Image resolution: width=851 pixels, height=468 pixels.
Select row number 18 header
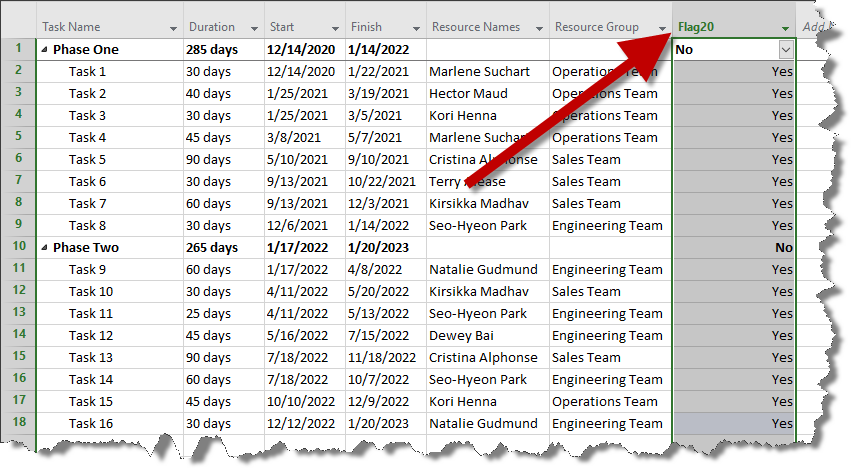(x=18, y=423)
